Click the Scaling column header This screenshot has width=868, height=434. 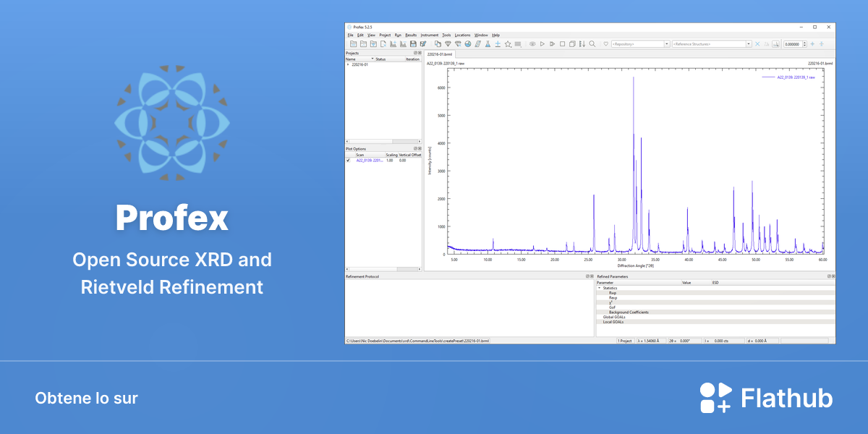click(391, 155)
